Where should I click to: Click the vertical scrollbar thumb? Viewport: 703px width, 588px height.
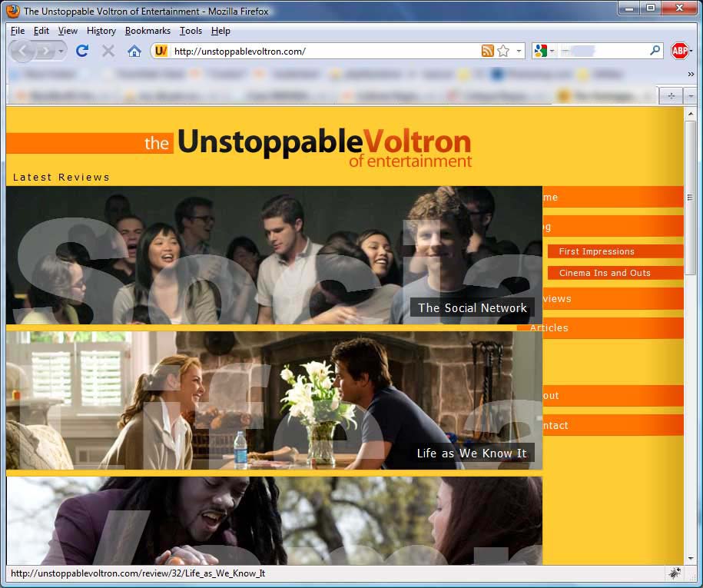tap(691, 198)
